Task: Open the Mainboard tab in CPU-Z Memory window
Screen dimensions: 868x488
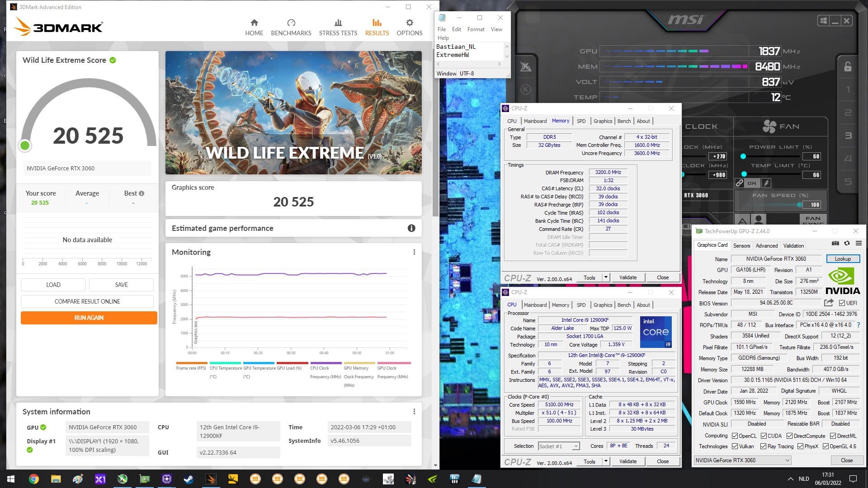Action: tap(535, 121)
